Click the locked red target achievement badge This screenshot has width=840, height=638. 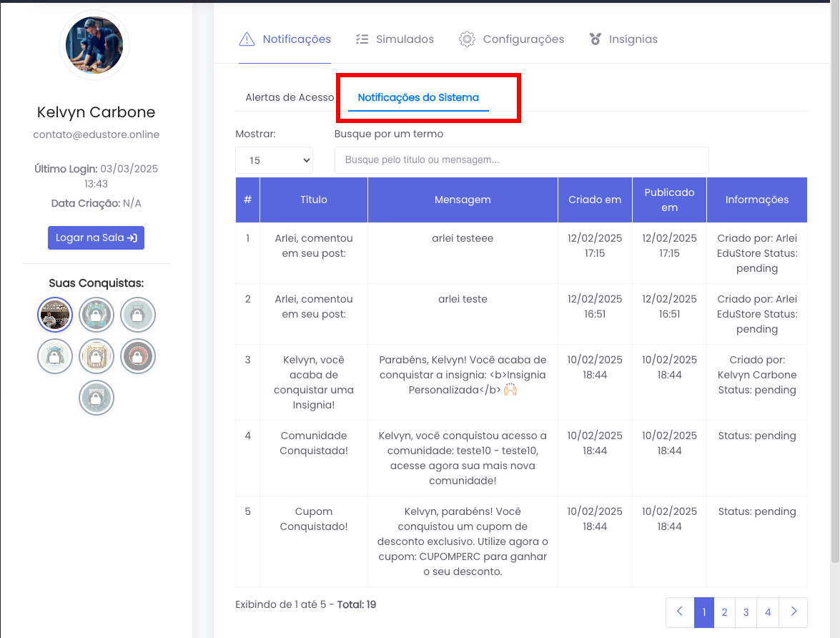(x=138, y=356)
